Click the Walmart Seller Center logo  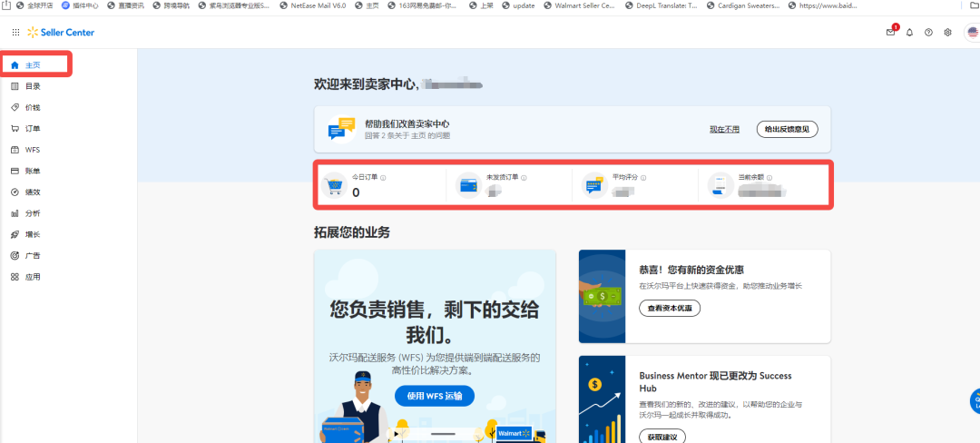point(61,33)
